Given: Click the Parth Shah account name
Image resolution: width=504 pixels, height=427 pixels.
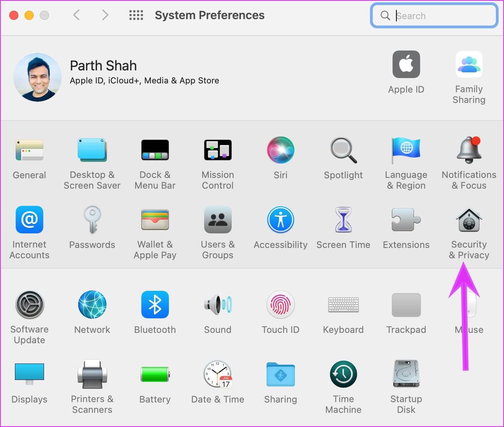Looking at the screenshot, I should click(x=103, y=65).
